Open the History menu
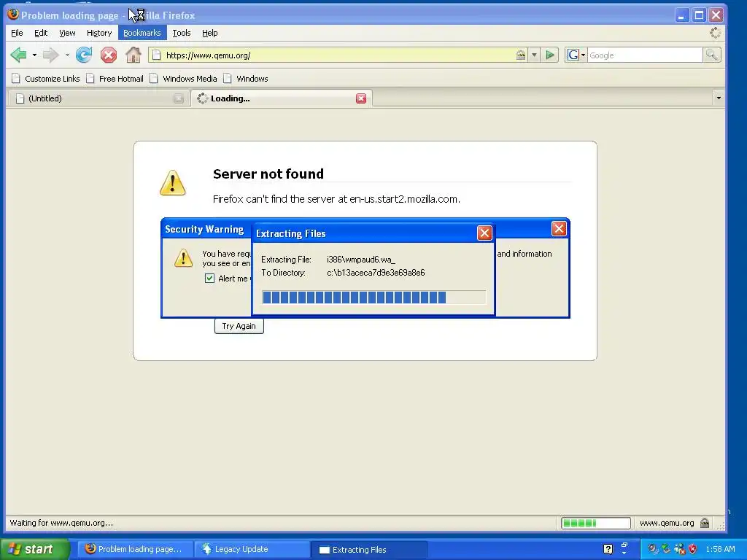Screen dimensions: 747x560 click(99, 33)
